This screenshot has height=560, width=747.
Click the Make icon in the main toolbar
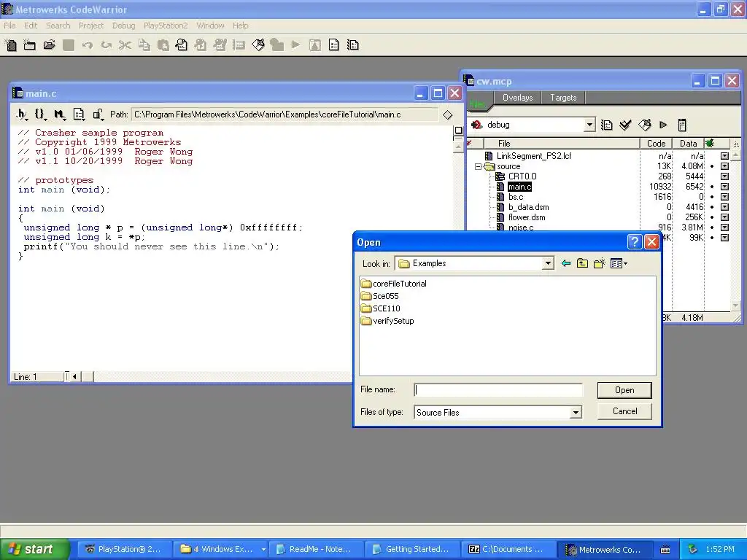click(258, 45)
